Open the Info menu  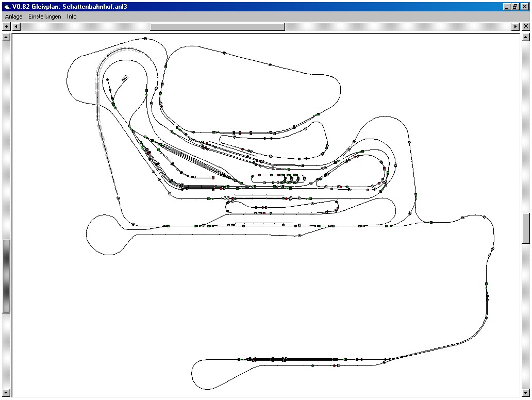72,16
